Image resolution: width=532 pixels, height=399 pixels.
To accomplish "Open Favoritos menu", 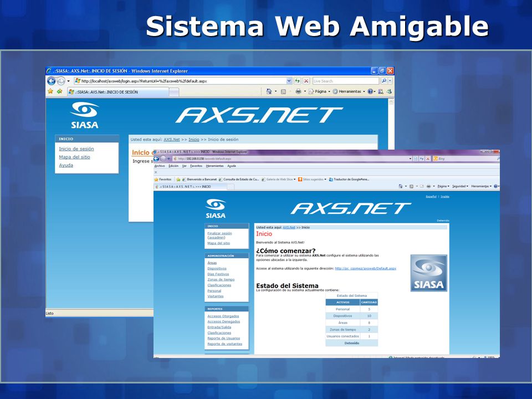I will (196, 166).
